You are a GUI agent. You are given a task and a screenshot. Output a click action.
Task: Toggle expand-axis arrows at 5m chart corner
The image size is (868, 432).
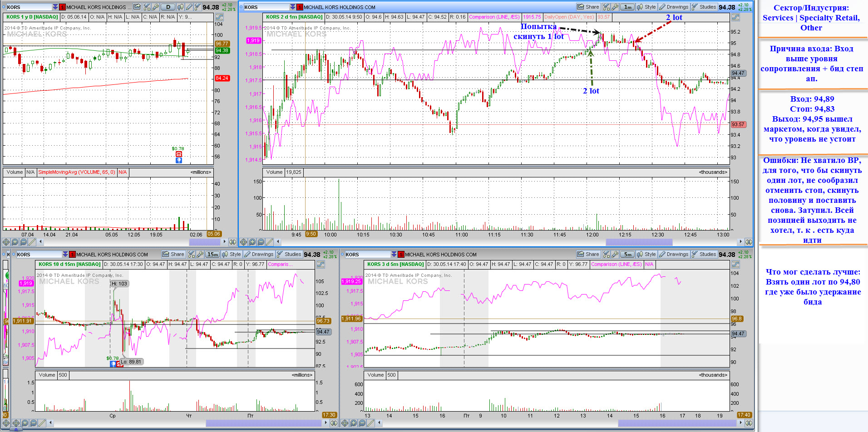point(749,423)
